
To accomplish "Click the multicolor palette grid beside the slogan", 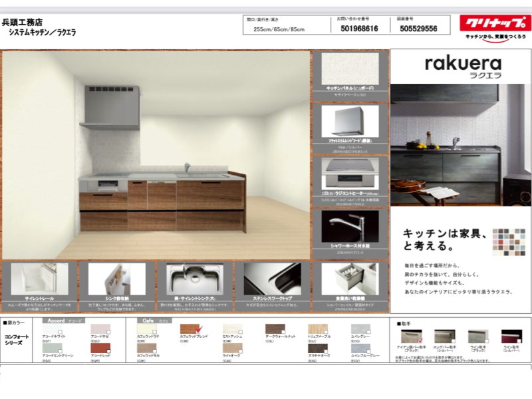I will click(509, 242).
